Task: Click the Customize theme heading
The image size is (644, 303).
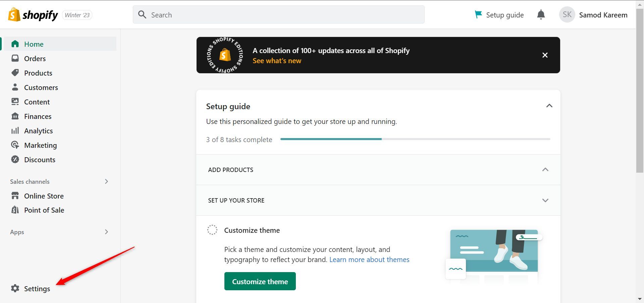Action: 252,230
